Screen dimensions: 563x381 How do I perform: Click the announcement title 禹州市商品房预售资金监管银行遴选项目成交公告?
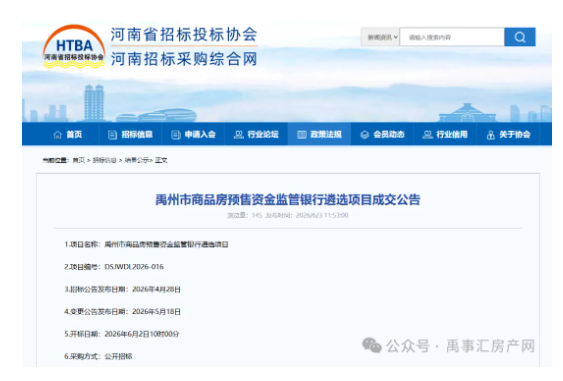click(288, 200)
